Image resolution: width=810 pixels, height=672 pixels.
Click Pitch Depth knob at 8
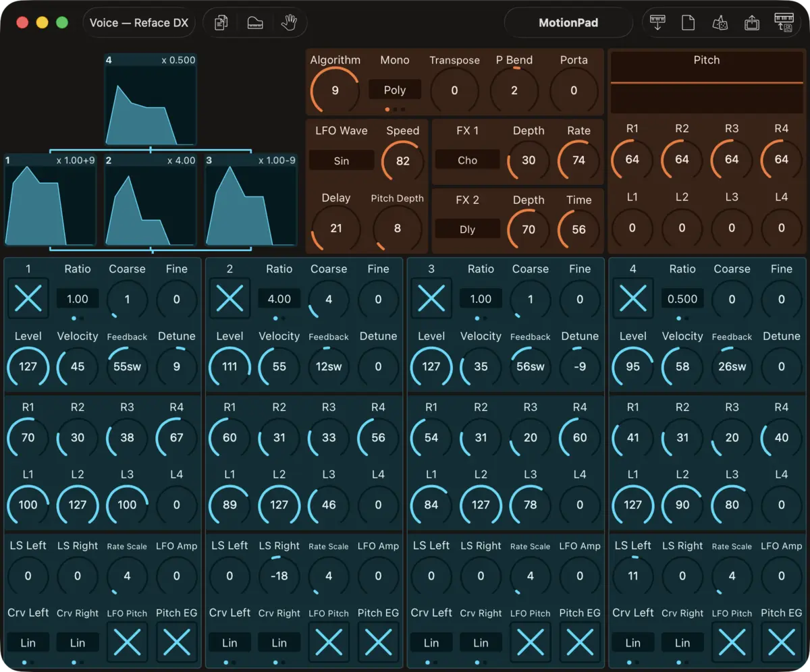click(x=397, y=228)
